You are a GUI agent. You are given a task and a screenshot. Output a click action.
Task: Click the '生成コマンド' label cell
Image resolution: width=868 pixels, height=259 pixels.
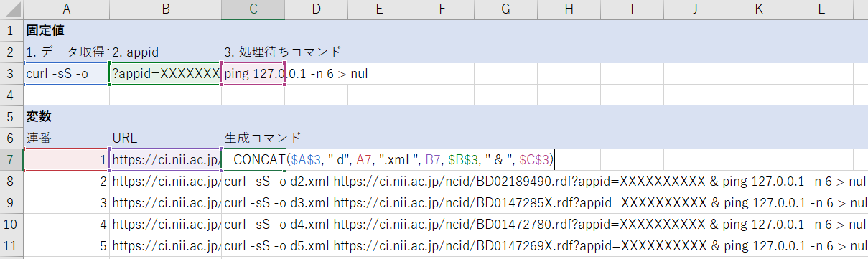tap(253, 138)
